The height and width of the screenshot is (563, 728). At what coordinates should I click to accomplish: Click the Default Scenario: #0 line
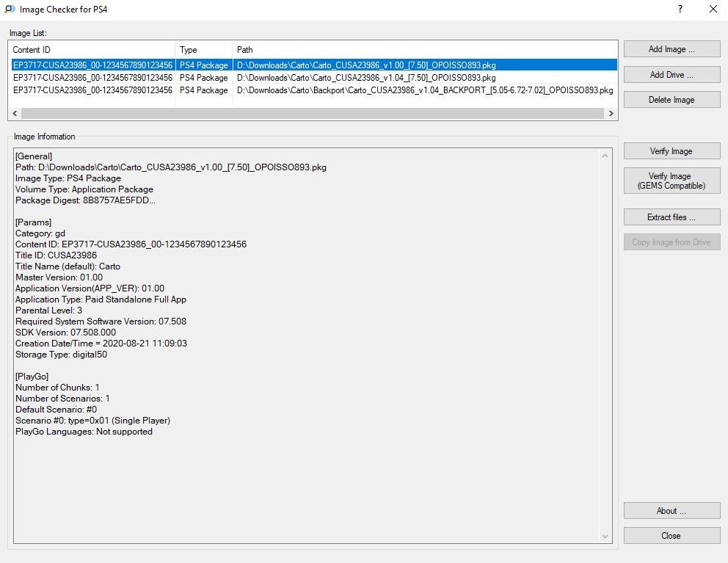[57, 410]
